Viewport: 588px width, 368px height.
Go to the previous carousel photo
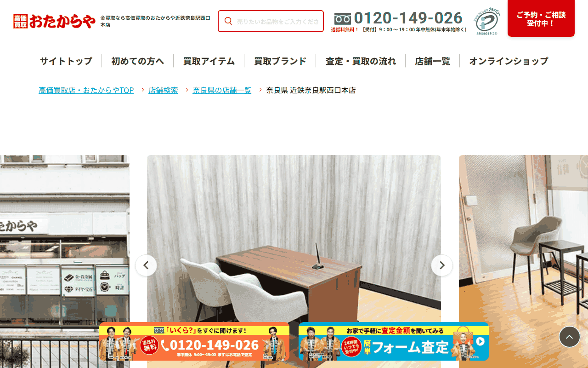[x=146, y=265]
